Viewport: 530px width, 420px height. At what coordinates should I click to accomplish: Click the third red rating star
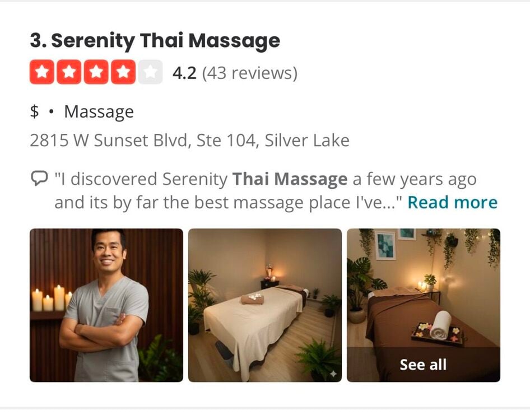point(96,72)
